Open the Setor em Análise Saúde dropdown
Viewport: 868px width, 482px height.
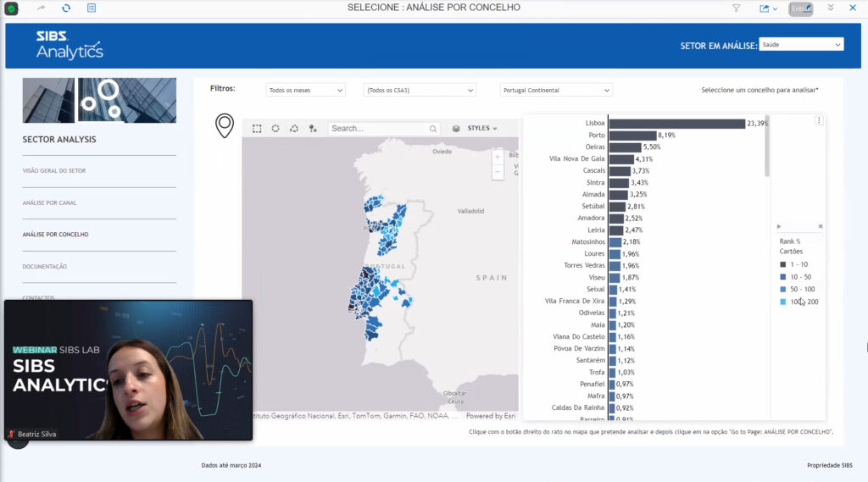(x=801, y=44)
